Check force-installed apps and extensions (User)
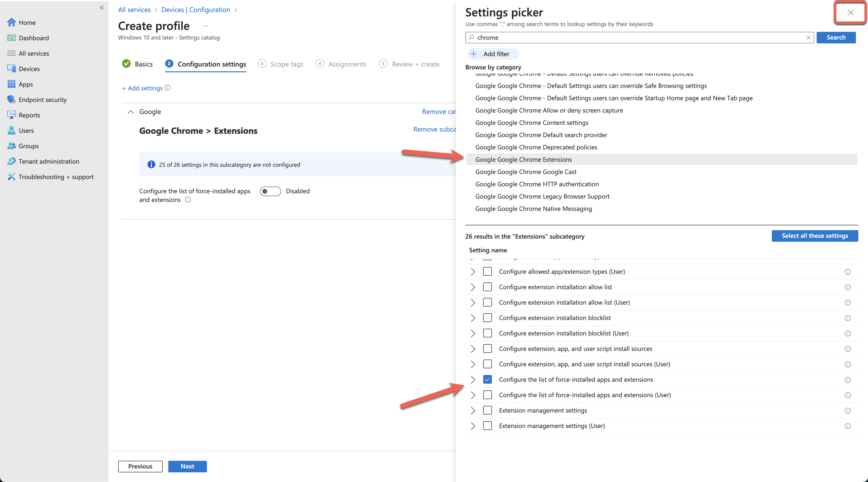868x482 pixels. tap(487, 395)
